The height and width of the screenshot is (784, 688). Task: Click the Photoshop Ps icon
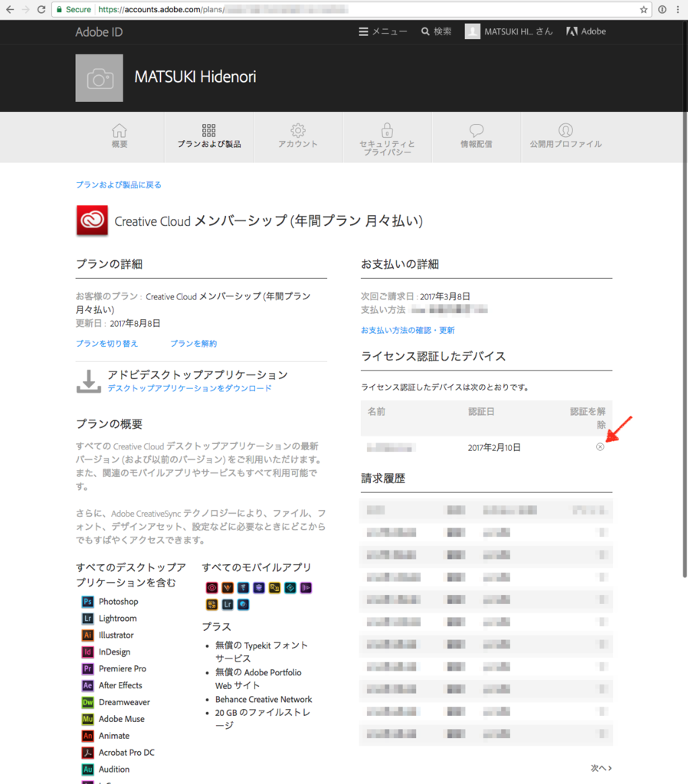coord(87,602)
